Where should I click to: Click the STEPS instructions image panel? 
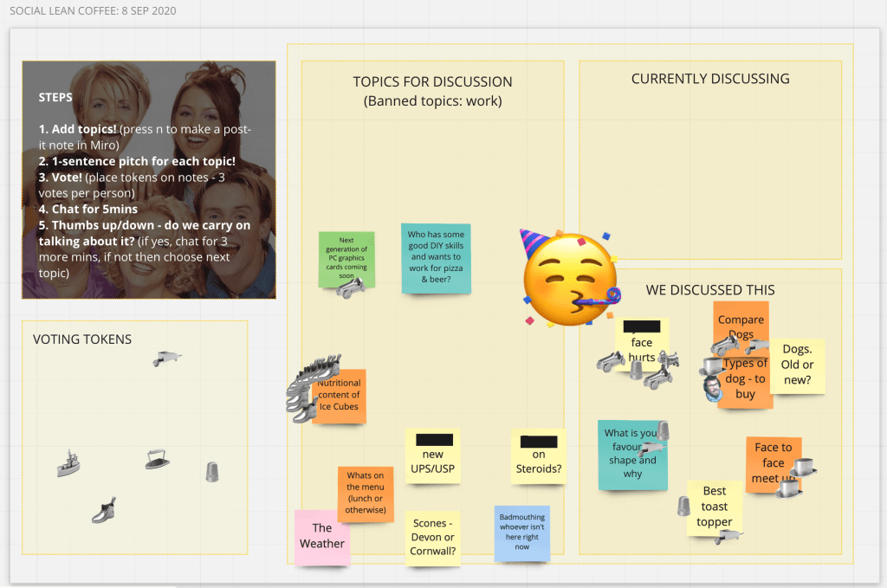148,179
